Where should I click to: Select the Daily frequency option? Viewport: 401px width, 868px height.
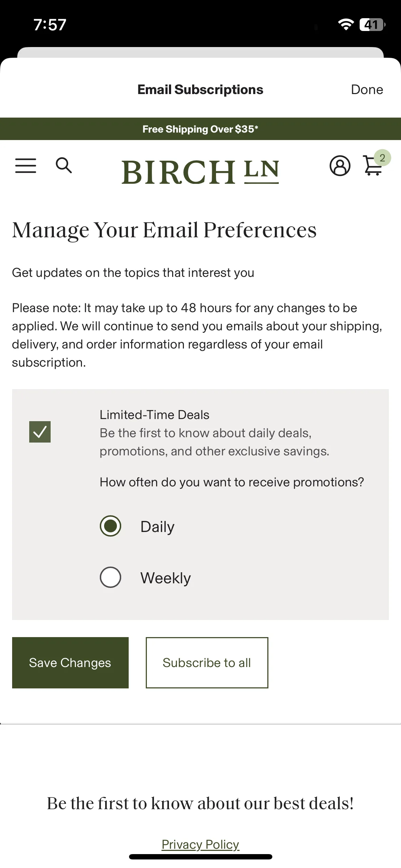[x=110, y=526]
